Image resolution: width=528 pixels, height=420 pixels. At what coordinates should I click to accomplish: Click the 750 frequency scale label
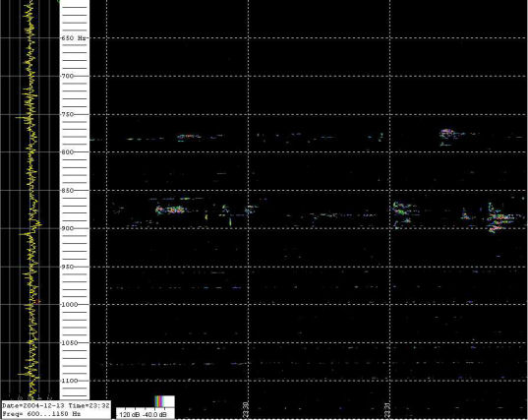click(67, 114)
